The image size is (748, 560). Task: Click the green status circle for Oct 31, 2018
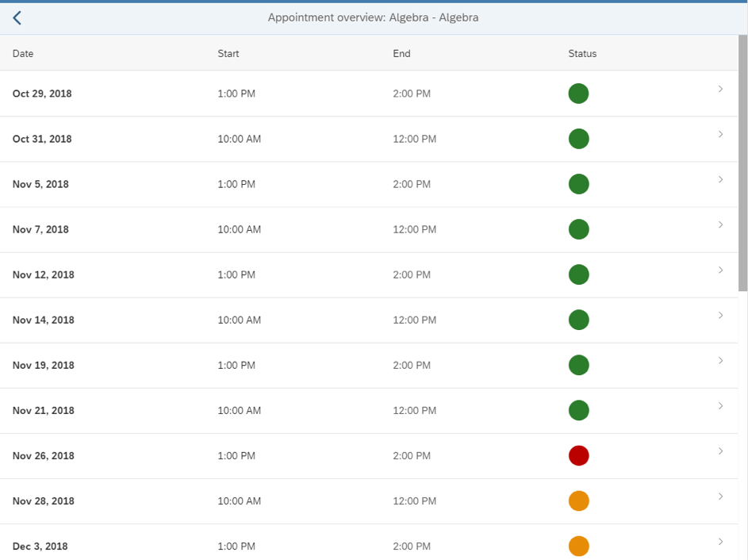579,139
